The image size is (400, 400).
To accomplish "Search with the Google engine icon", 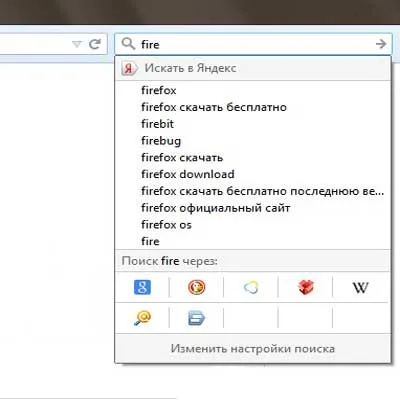I will [x=142, y=287].
